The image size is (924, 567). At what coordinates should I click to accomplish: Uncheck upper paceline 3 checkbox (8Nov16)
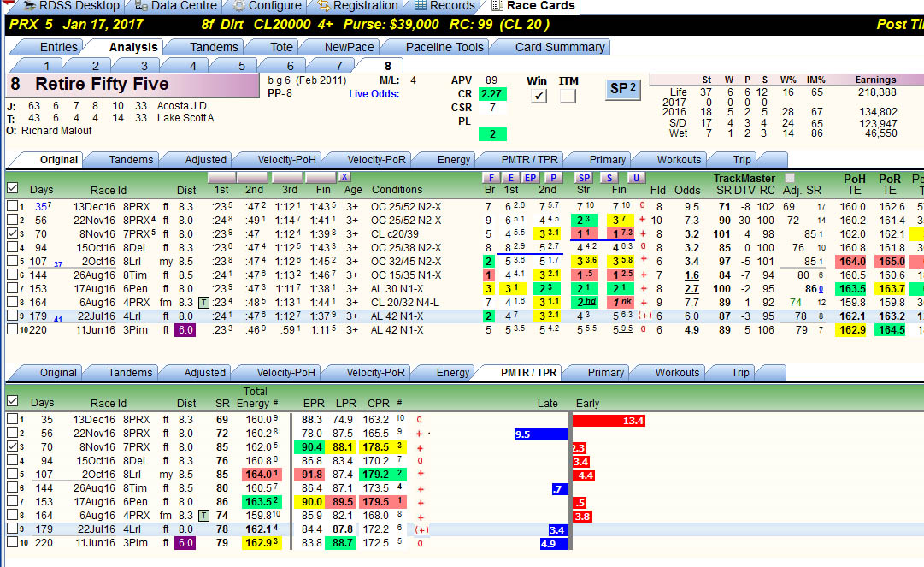12,233
